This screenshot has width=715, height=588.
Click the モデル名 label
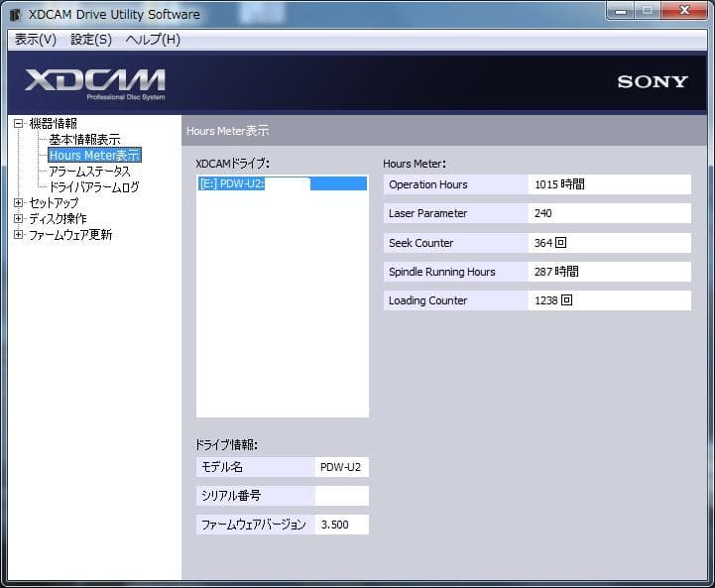point(222,467)
